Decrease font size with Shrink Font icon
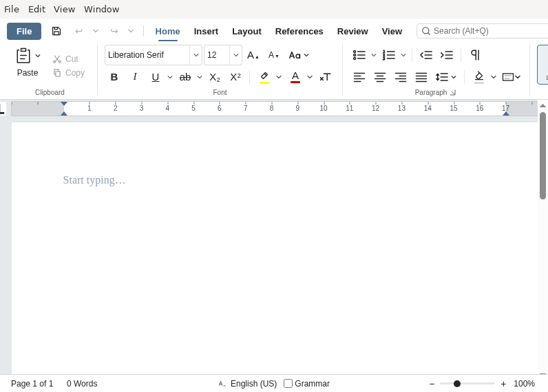Screen dimensions: 548x392 [273, 55]
